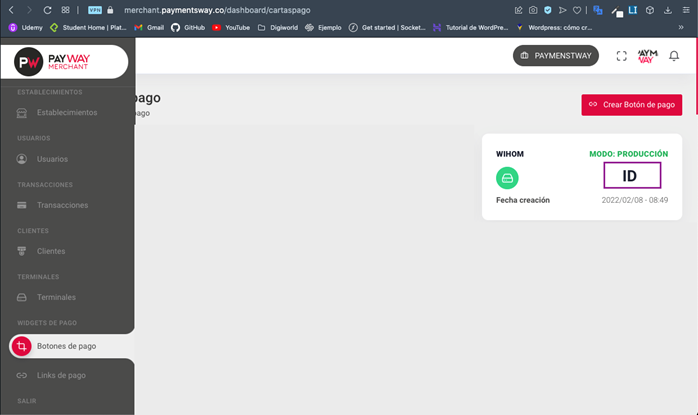Click the Paymentsway profile avatar logo
The image size is (698, 415).
(x=647, y=56)
